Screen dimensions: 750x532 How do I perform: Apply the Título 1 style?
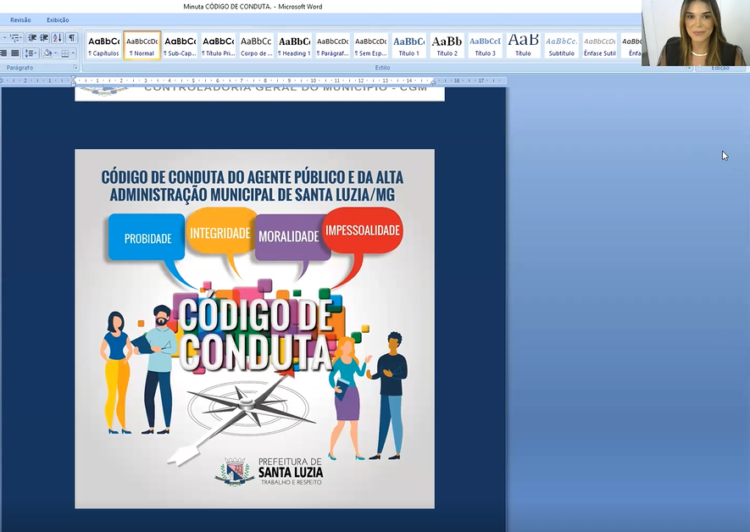tap(409, 46)
